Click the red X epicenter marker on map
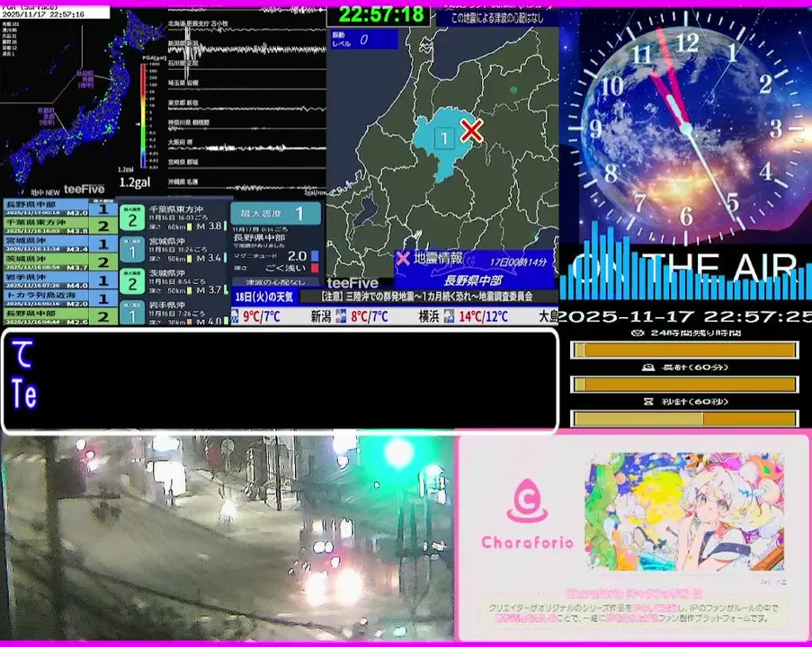Screen dimensions: 812x647 [x=471, y=130]
